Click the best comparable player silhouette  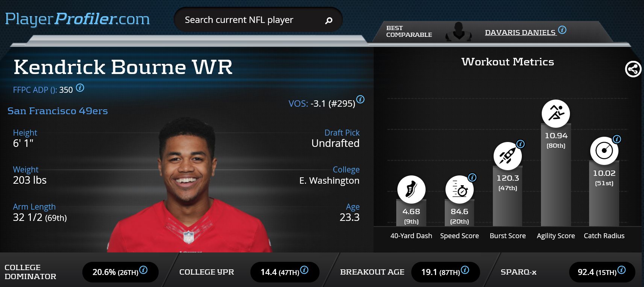[458, 32]
